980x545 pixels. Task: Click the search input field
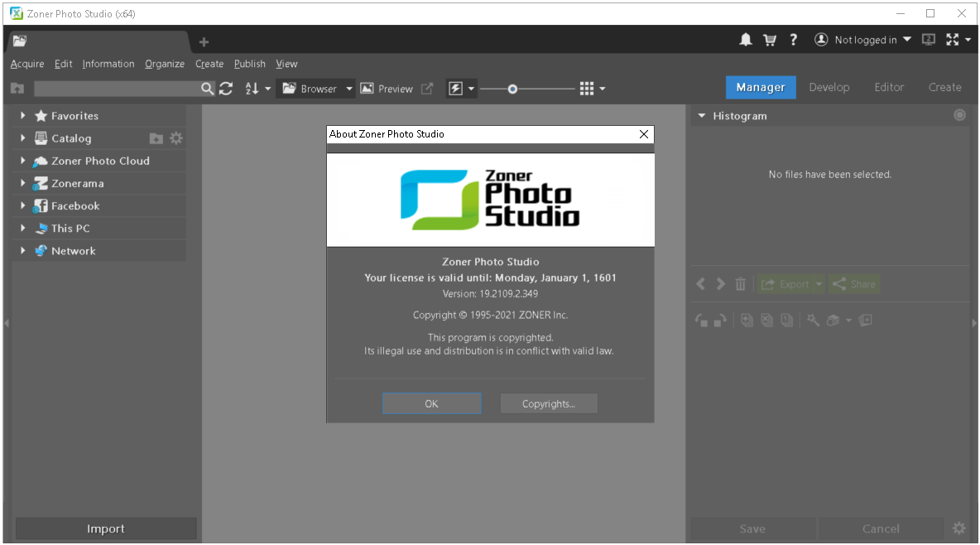point(117,89)
